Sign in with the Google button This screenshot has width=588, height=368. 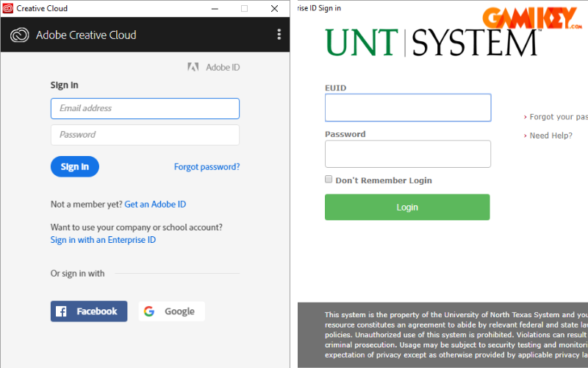(x=172, y=311)
